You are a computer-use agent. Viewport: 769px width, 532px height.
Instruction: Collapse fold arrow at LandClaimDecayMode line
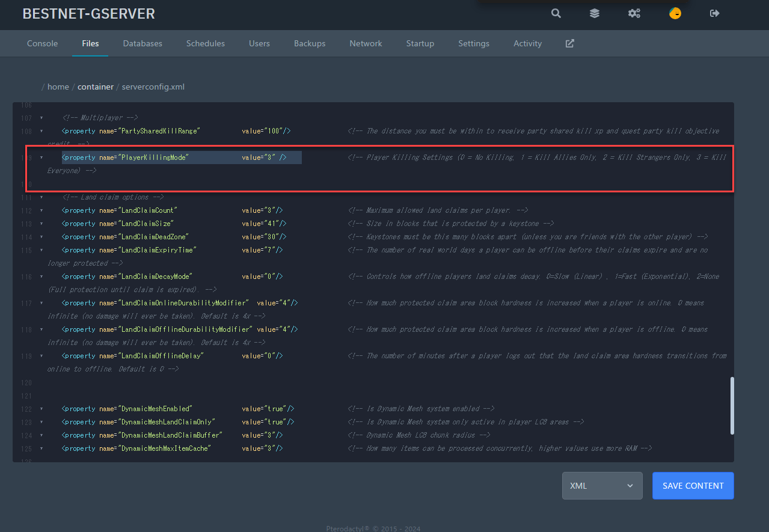[x=41, y=277]
